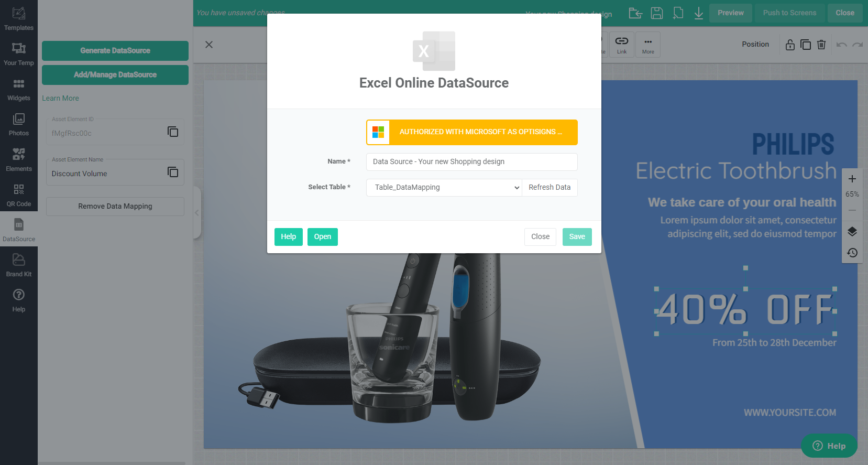Click Refresh Data button

coord(549,188)
